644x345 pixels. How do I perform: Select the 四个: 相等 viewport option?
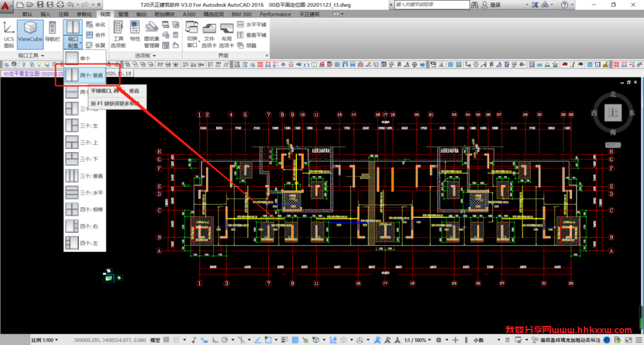[x=85, y=210]
